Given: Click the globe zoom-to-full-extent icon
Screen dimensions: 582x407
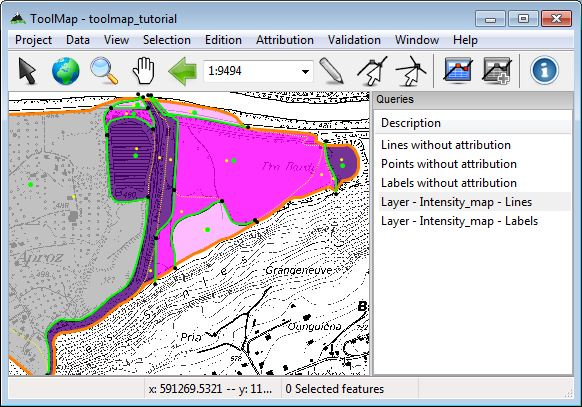Looking at the screenshot, I should click(x=66, y=70).
